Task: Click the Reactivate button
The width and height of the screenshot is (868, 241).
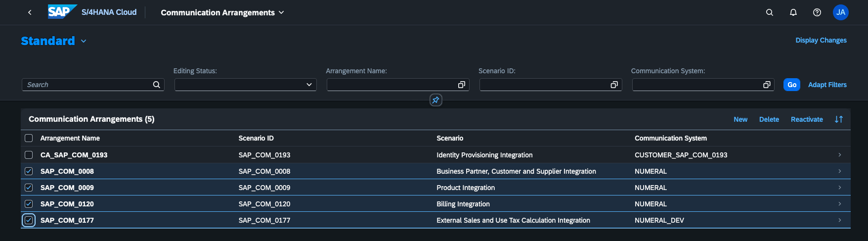Action: 807,119
